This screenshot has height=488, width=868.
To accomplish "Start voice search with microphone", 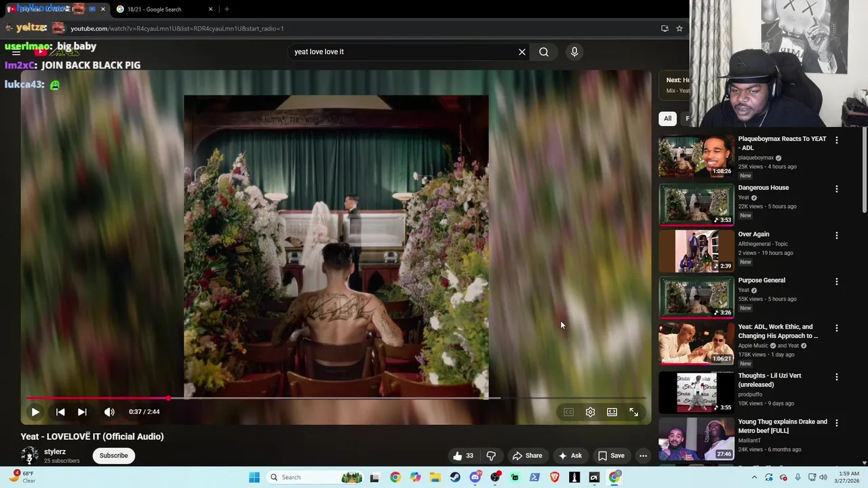I will click(x=574, y=52).
